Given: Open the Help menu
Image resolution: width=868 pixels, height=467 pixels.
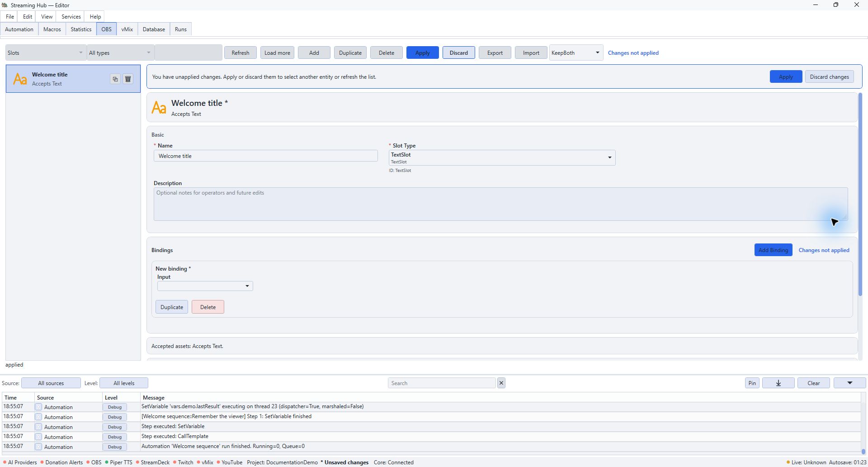Looking at the screenshot, I should click(95, 17).
